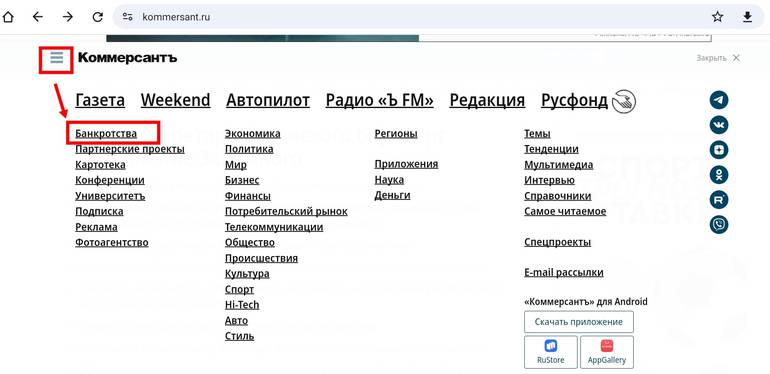770x374 pixels.
Task: Open the Бизнес link
Action: point(242,181)
